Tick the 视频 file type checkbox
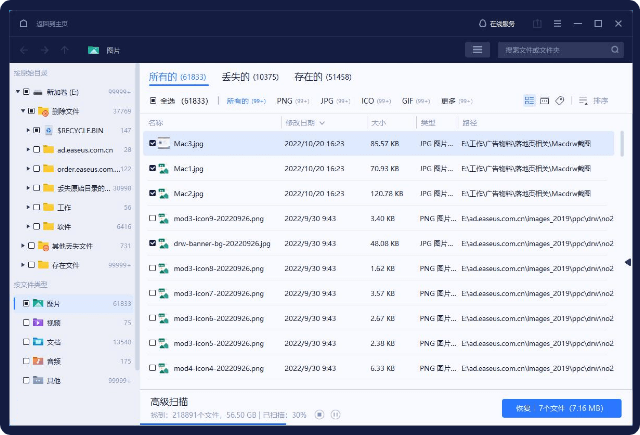This screenshot has height=435, width=640. click(26, 323)
